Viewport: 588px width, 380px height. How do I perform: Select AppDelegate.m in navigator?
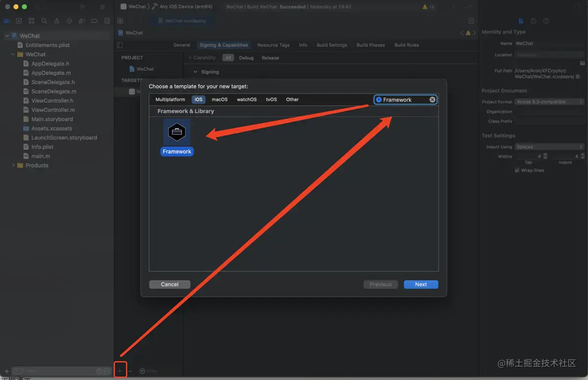click(x=51, y=73)
